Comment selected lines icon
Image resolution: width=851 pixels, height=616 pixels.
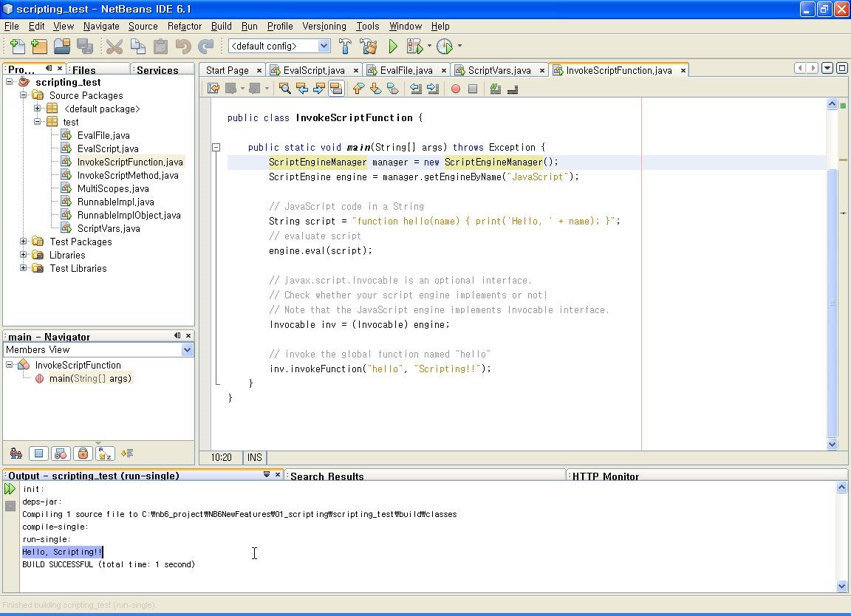point(495,89)
